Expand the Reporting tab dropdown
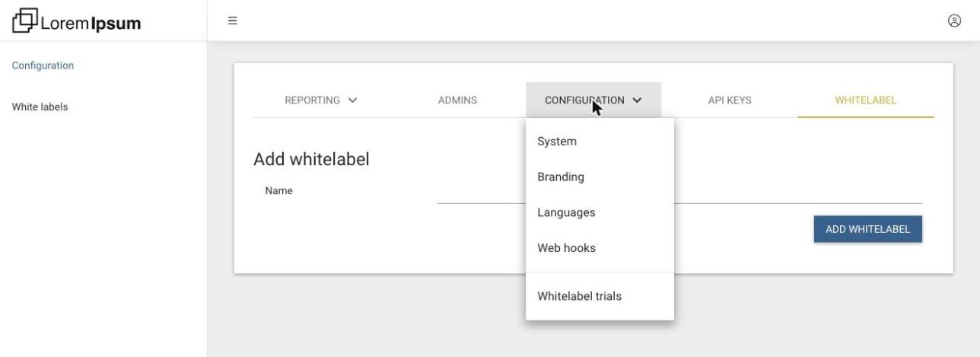The height and width of the screenshot is (357, 980). [x=320, y=100]
